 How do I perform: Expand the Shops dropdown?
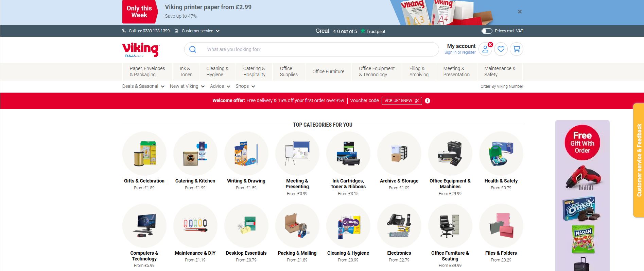(245, 86)
